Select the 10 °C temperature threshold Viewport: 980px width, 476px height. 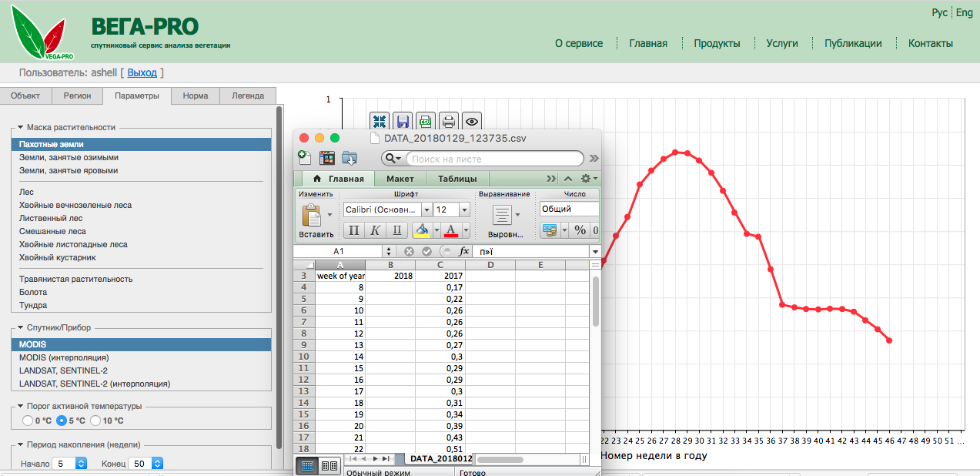point(95,421)
